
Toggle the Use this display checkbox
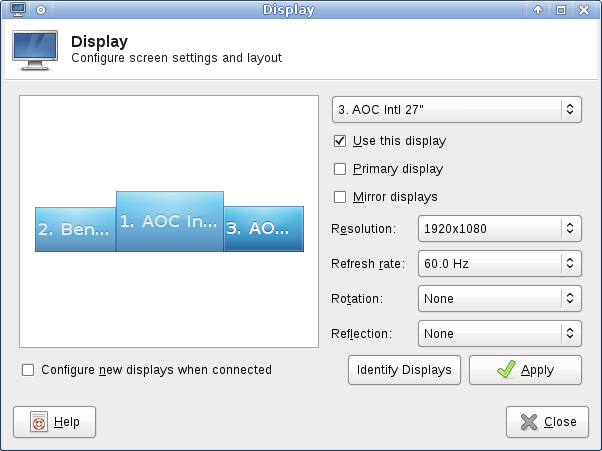[x=340, y=141]
